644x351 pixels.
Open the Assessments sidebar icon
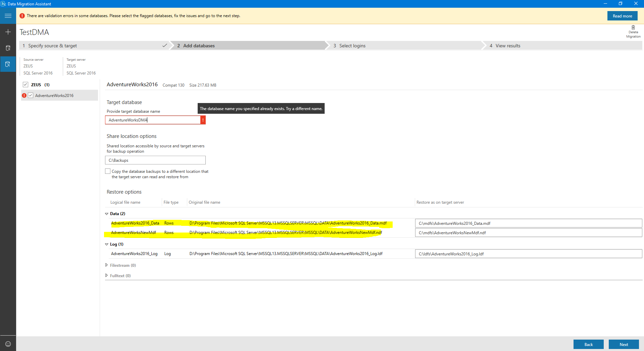click(x=8, y=48)
